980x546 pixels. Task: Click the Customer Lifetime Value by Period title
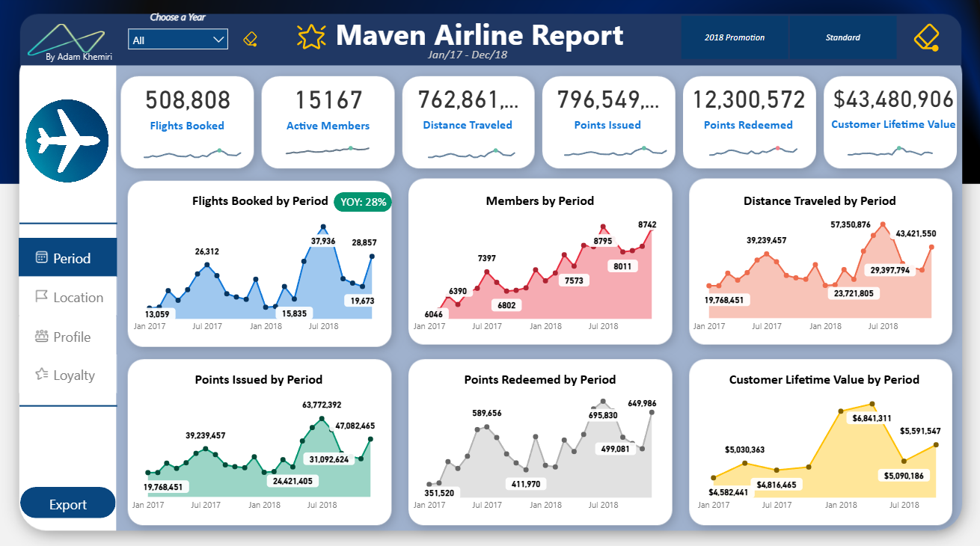(x=824, y=379)
